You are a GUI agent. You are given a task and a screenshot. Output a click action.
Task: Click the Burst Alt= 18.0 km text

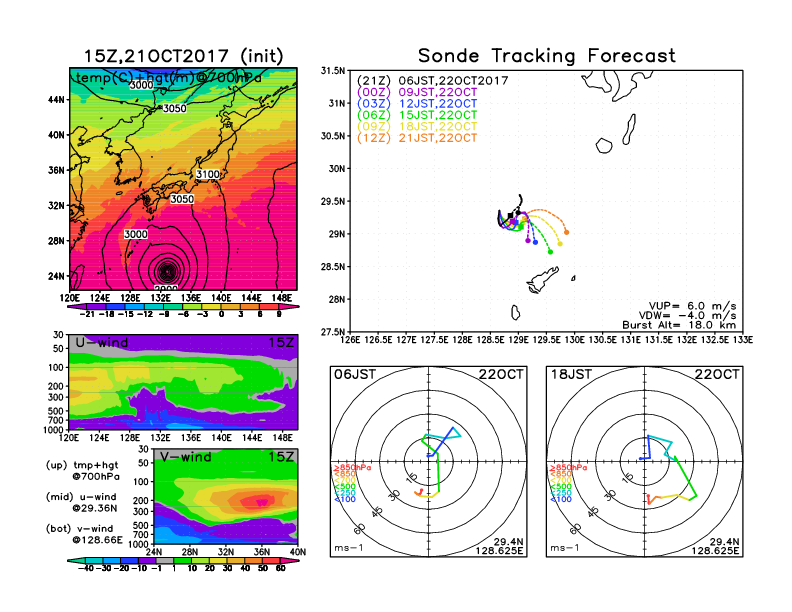coord(688,325)
